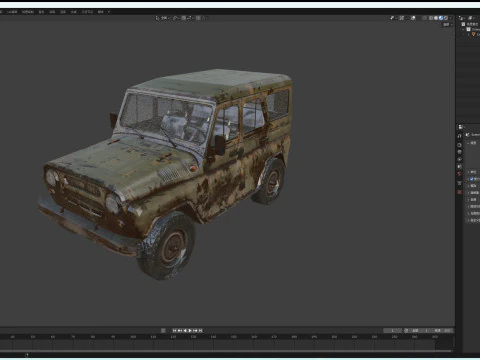Open the Texture properties tab
The height and width of the screenshot is (360, 480).
click(x=460, y=192)
